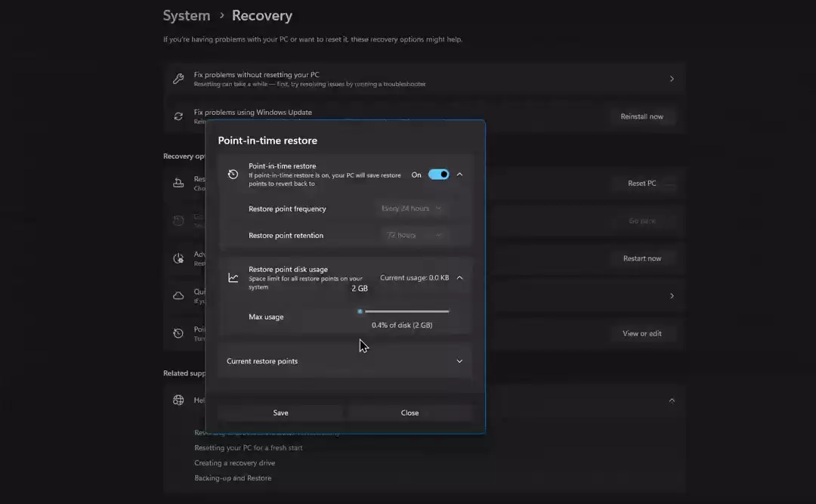
Task: Open Creating a recovery drive link
Action: pos(235,463)
